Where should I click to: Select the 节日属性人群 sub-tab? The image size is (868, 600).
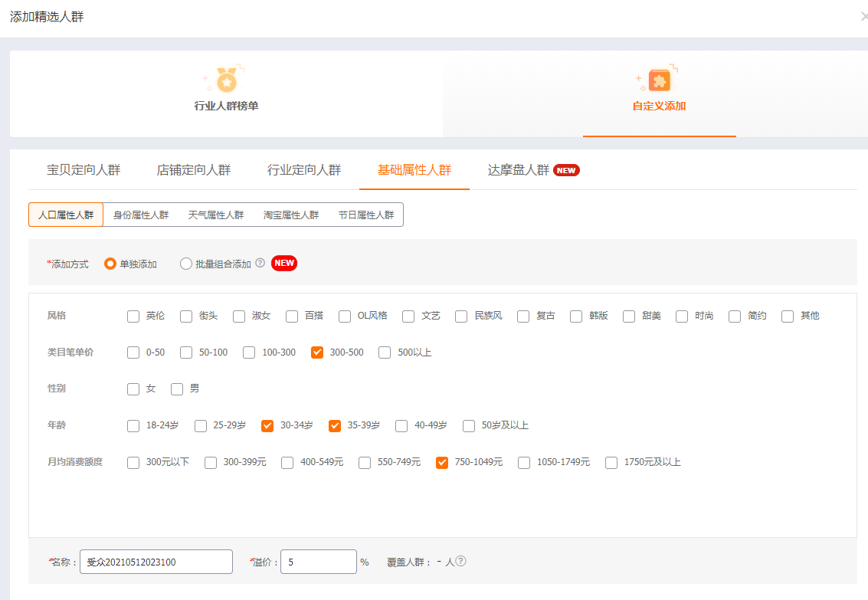point(366,215)
